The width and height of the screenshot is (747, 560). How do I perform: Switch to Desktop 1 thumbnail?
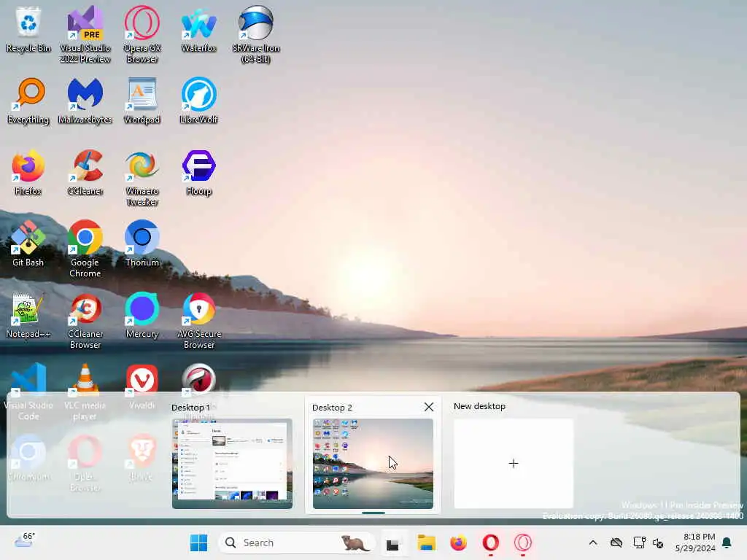(232, 463)
